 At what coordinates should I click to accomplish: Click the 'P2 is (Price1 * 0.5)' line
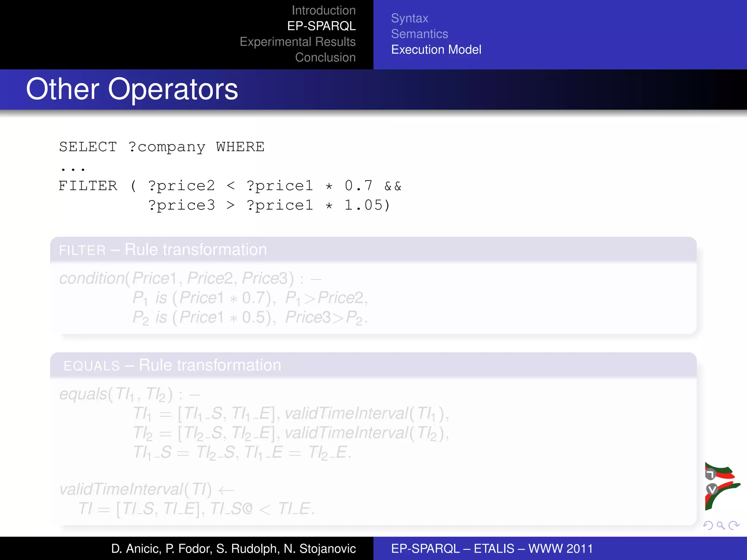250,318
